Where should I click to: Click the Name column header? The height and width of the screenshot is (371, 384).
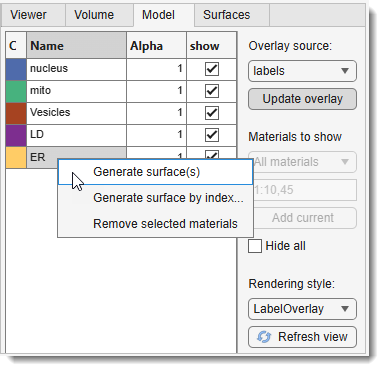77,45
